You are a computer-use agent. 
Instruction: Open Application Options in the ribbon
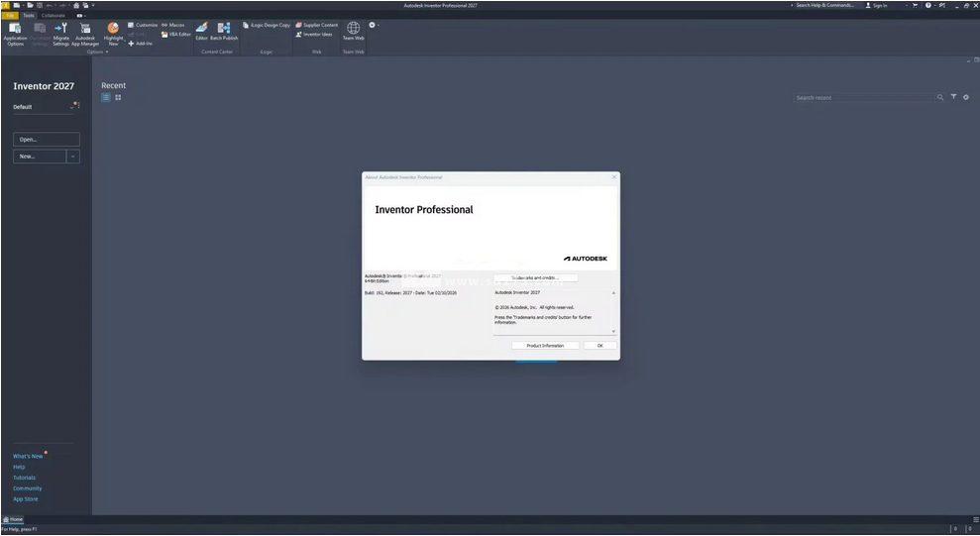click(15, 32)
